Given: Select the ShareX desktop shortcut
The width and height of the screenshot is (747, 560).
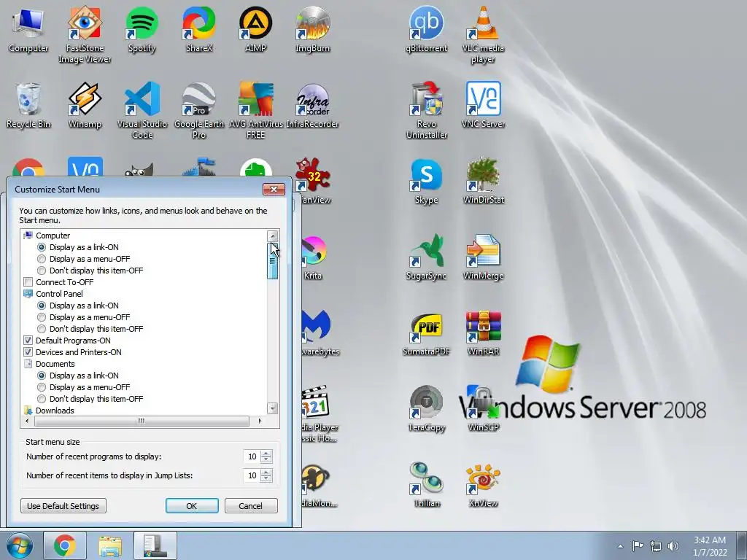Looking at the screenshot, I should click(x=198, y=29).
